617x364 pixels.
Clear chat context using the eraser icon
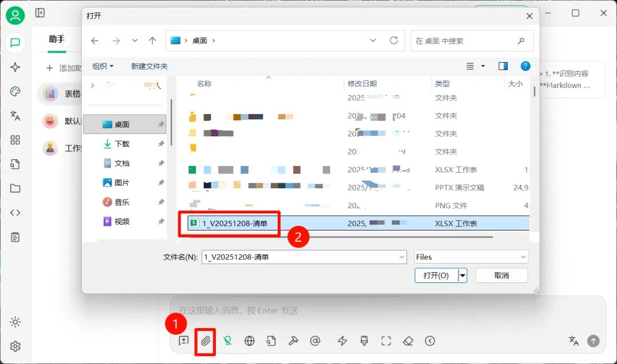click(408, 341)
